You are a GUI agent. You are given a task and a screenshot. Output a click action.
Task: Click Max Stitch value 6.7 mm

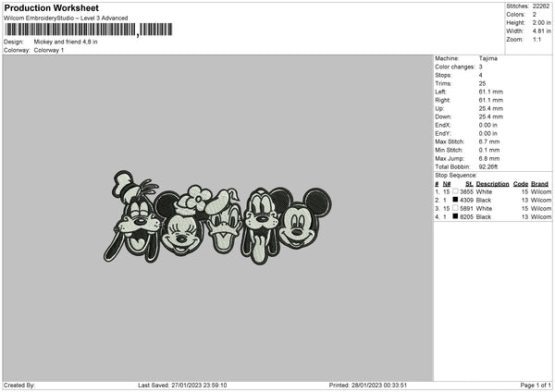point(488,141)
